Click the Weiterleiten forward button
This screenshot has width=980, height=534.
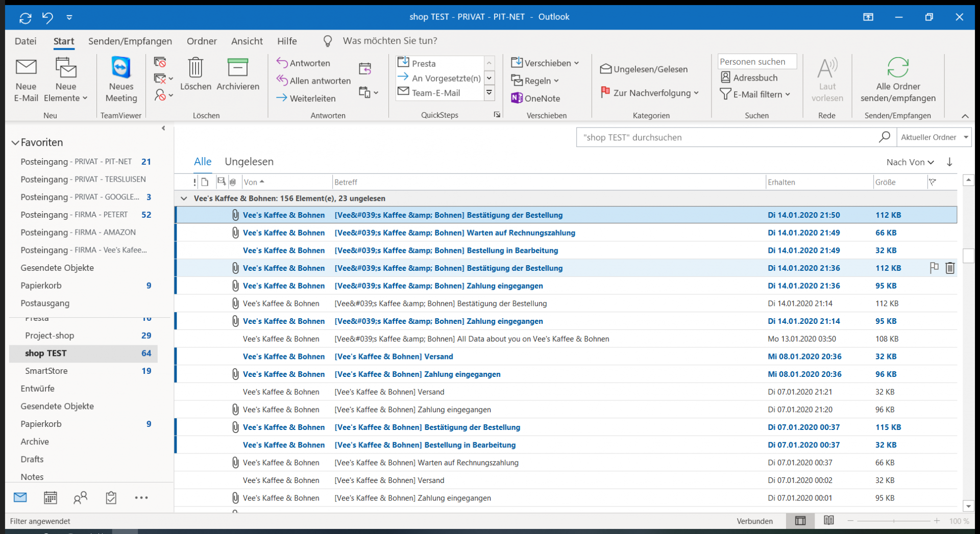point(306,98)
